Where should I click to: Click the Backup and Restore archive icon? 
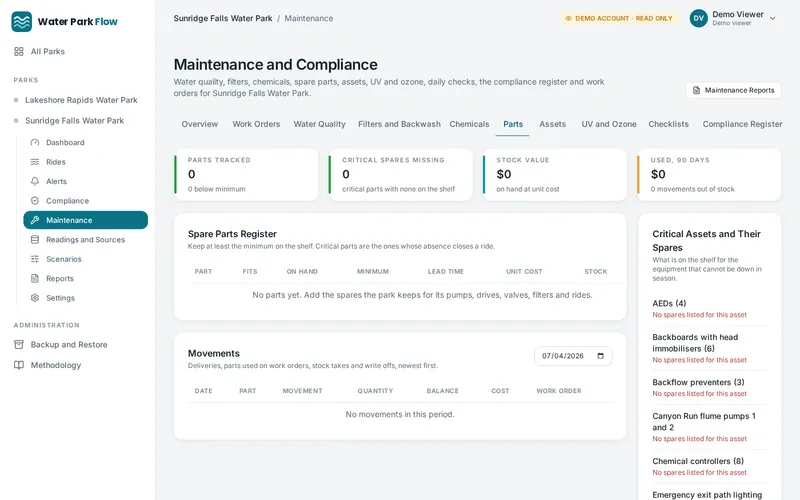tap(19, 344)
